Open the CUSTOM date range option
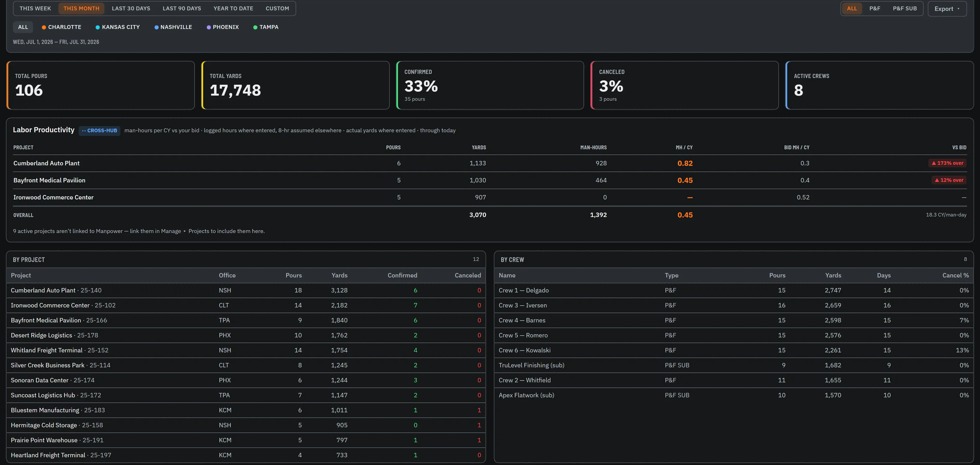 (277, 8)
